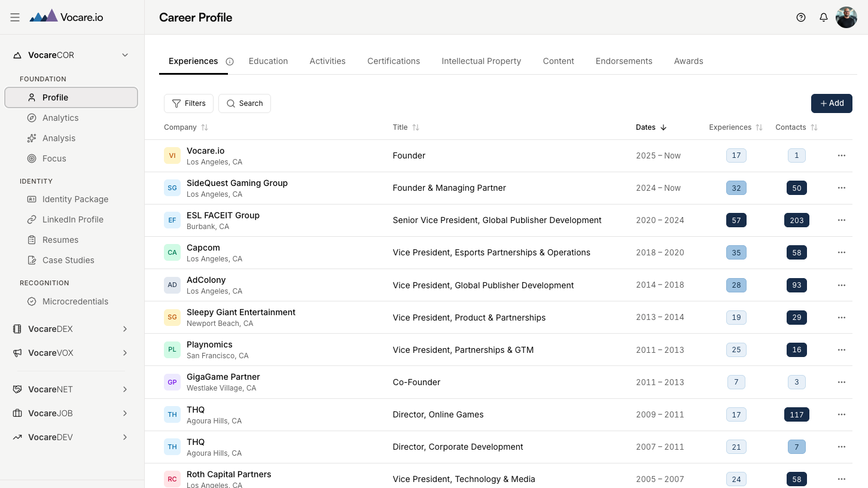Open LinkedIn Profile in the sidebar

pyautogui.click(x=71, y=219)
